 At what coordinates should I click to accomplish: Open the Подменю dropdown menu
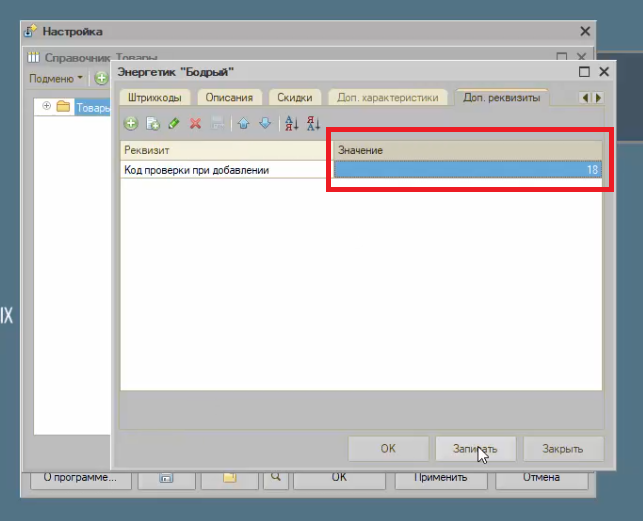point(56,78)
